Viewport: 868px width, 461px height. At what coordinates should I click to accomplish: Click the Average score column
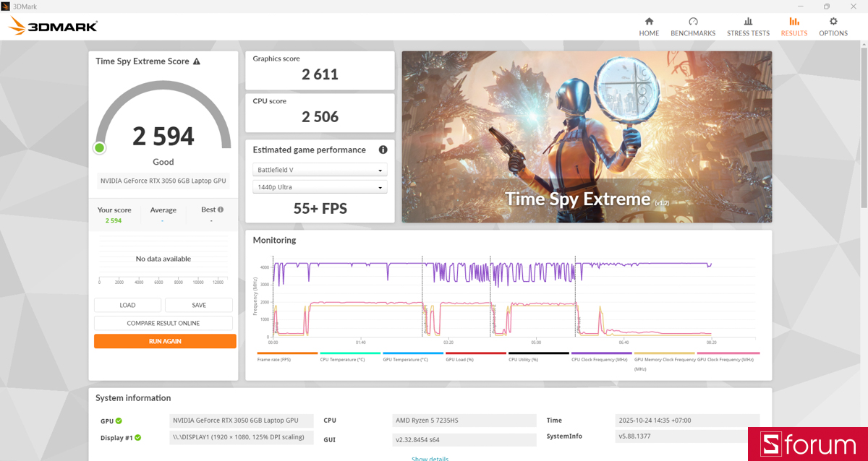[163, 215]
